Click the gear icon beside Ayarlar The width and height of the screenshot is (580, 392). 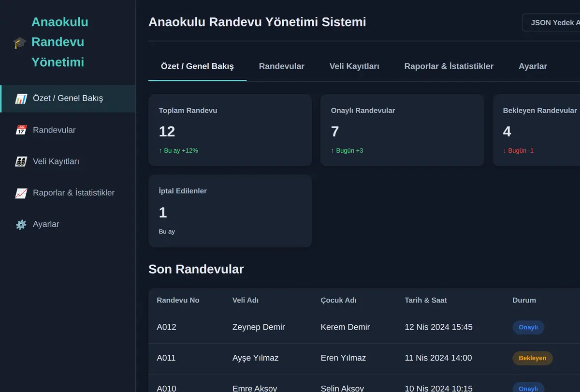(21, 224)
